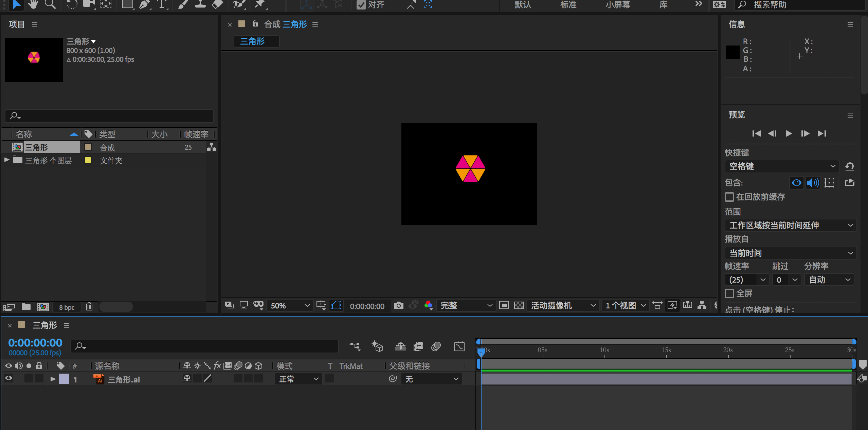The width and height of the screenshot is (868, 430).
Task: Create new folder in project panel
Action: [x=26, y=307]
